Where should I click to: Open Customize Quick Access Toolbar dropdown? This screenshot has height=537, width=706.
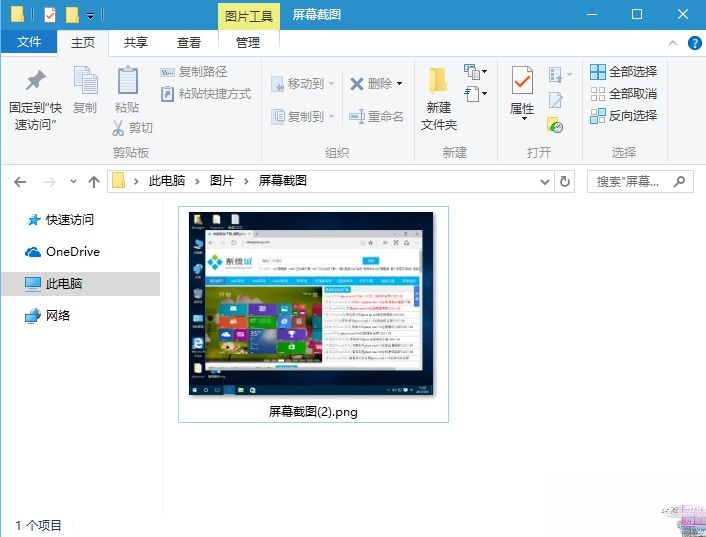pos(91,16)
